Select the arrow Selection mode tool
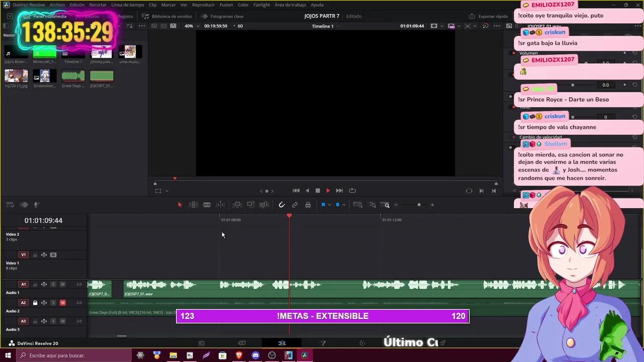This screenshot has height=362, width=644. pyautogui.click(x=180, y=205)
